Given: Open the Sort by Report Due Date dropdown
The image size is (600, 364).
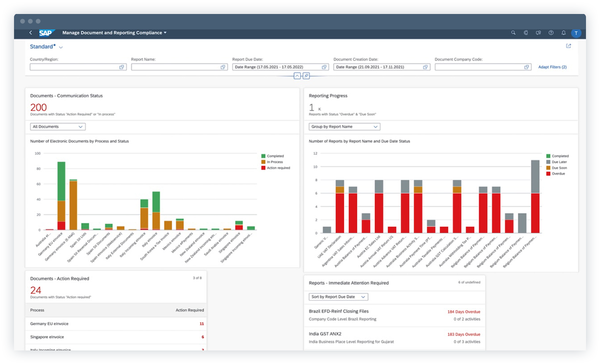Looking at the screenshot, I should [337, 297].
